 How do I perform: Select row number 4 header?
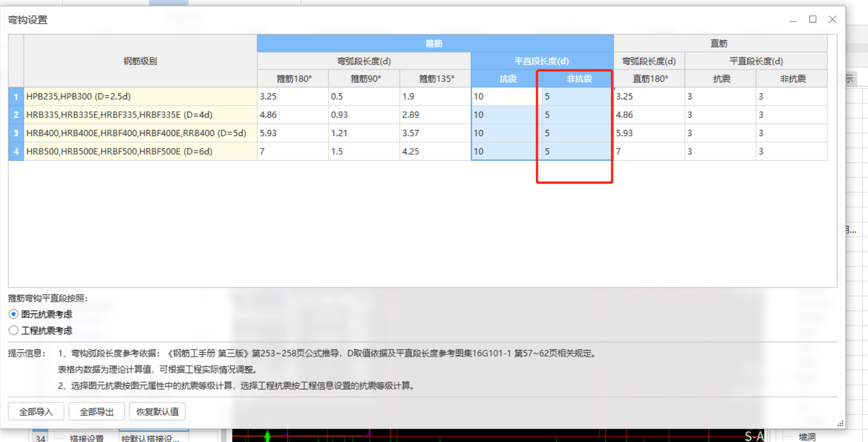pyautogui.click(x=16, y=151)
